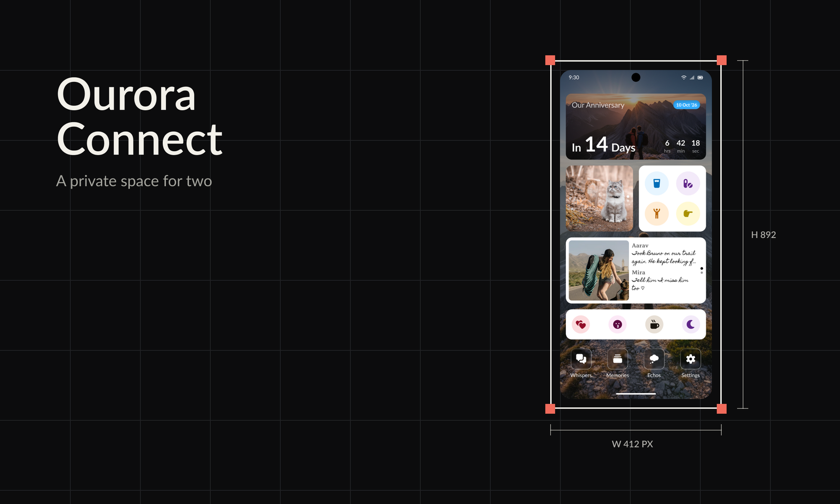Click the note pagination dots
840x504 pixels.
click(701, 270)
